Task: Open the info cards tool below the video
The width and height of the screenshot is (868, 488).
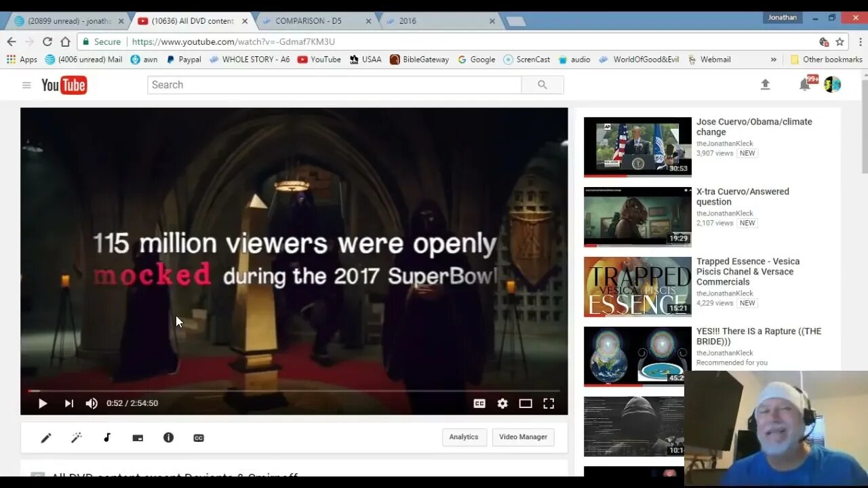Action: click(168, 438)
